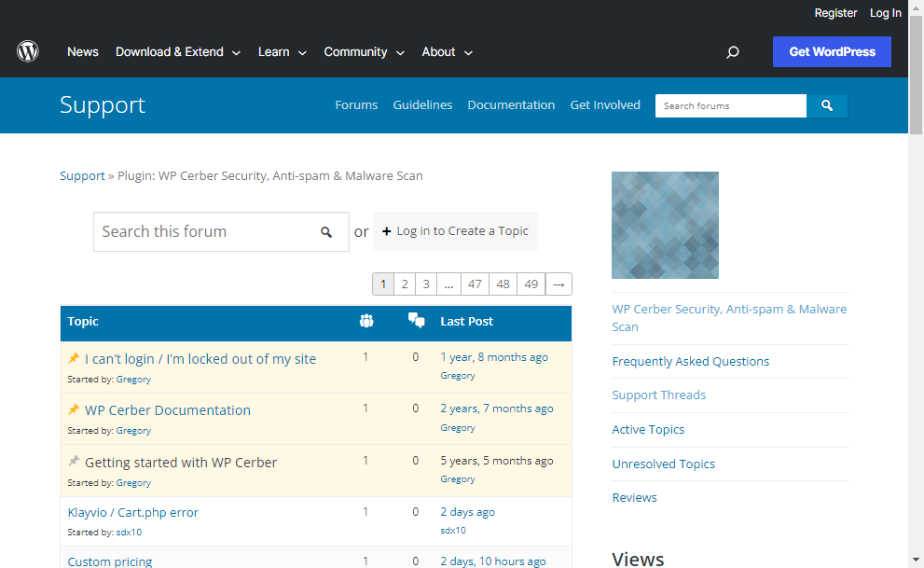This screenshot has height=568, width=924.
Task: Click 2 days, 10 hours ago link
Action: [x=492, y=561]
